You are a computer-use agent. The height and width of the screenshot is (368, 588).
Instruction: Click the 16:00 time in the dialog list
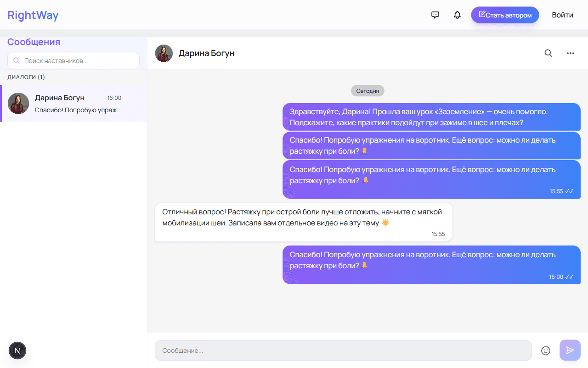pos(114,98)
